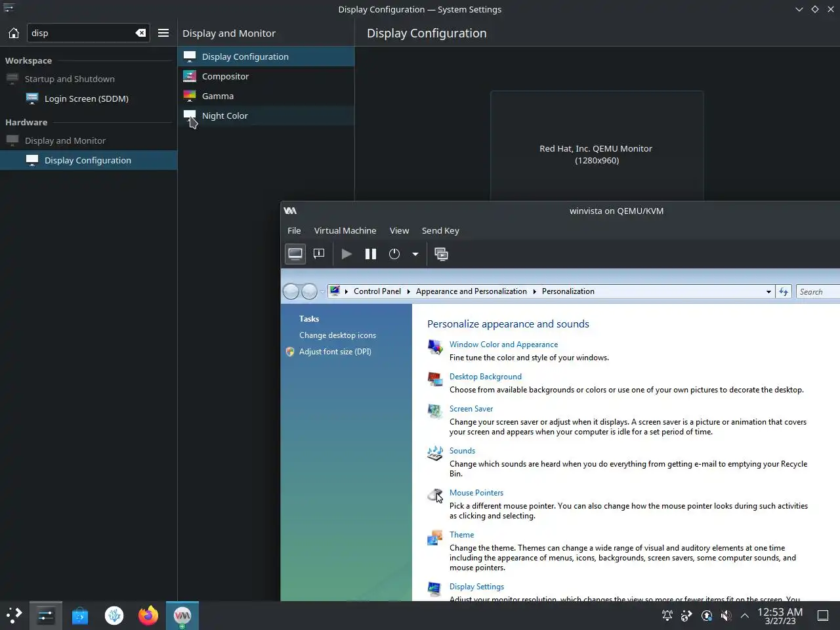
Task: Open Sounds settings link
Action: (462, 451)
